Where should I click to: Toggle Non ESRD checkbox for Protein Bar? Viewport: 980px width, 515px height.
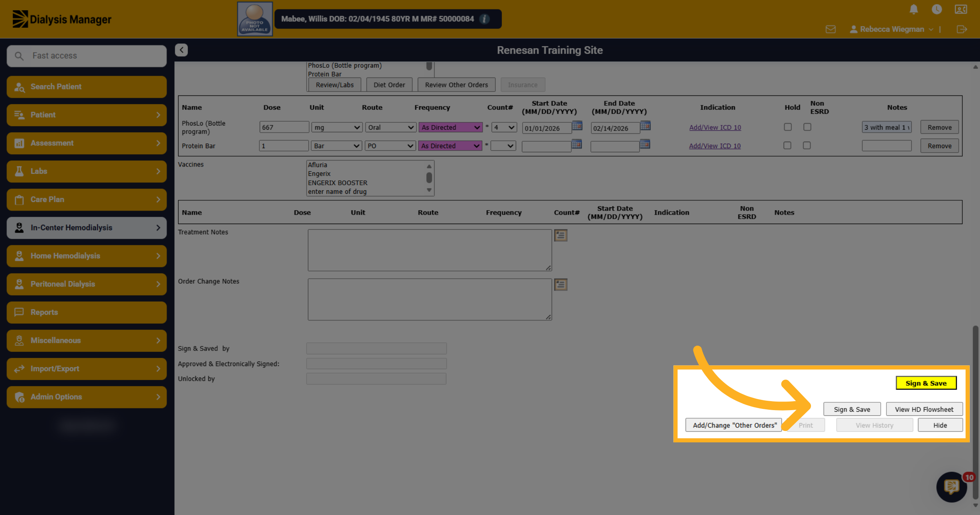coord(807,145)
